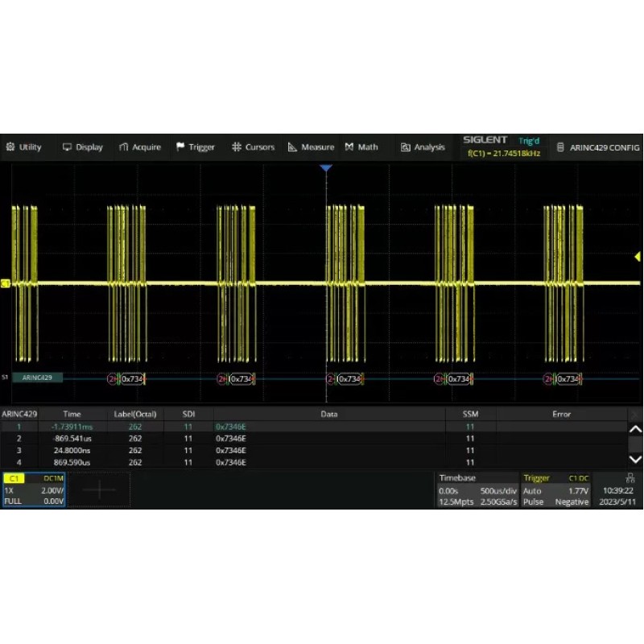Open the Acquire menu

tap(139, 147)
